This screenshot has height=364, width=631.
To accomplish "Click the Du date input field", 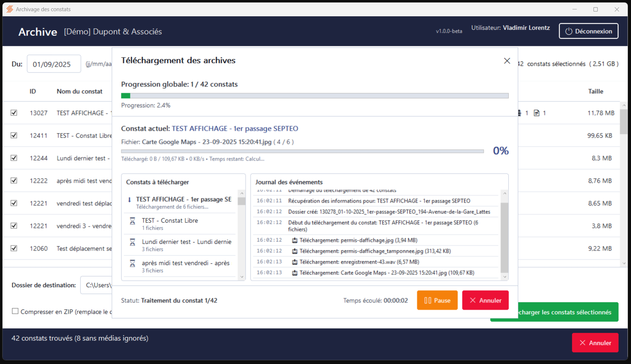I will (x=54, y=64).
